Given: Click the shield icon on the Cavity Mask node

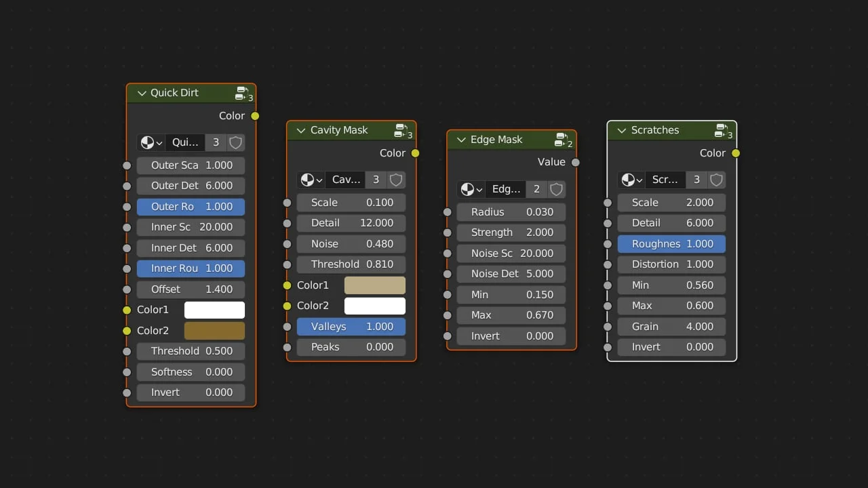Looking at the screenshot, I should click(396, 180).
